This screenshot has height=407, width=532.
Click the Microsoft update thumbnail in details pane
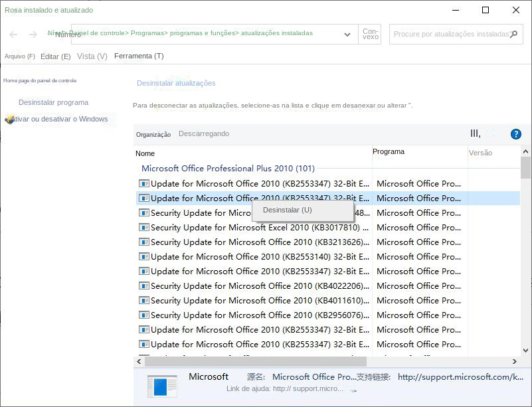tap(162, 386)
